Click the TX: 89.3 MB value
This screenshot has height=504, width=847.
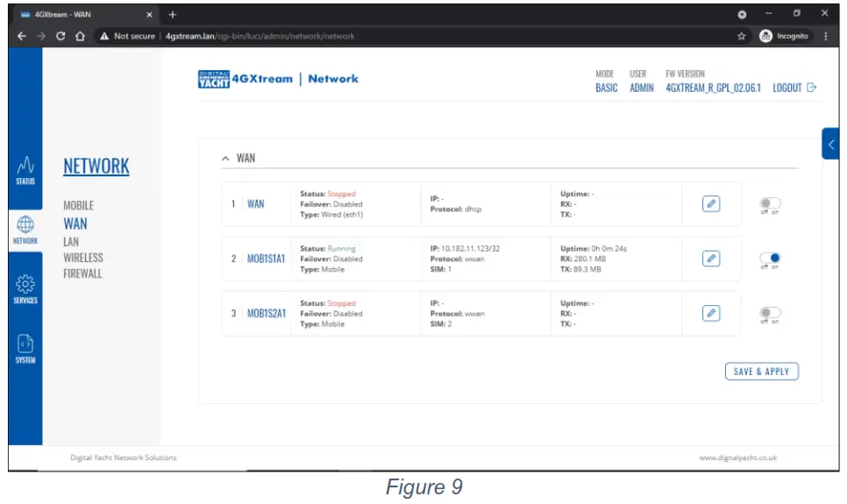(580, 269)
